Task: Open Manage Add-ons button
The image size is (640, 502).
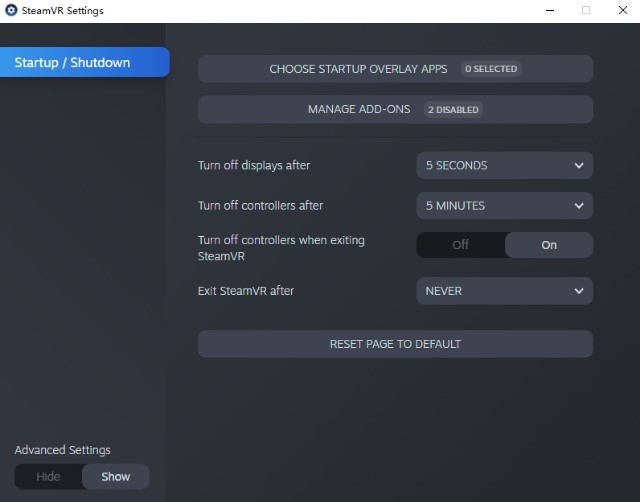Action: (x=395, y=109)
